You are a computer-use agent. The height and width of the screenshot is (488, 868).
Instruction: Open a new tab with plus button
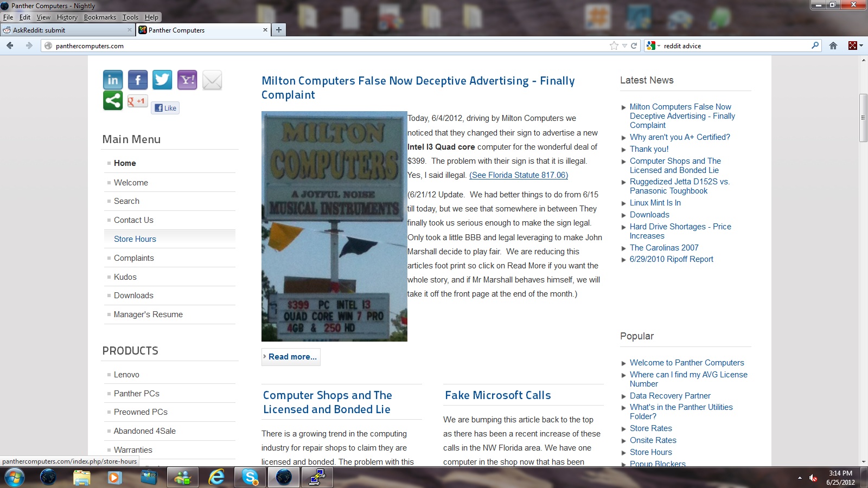[x=279, y=30]
